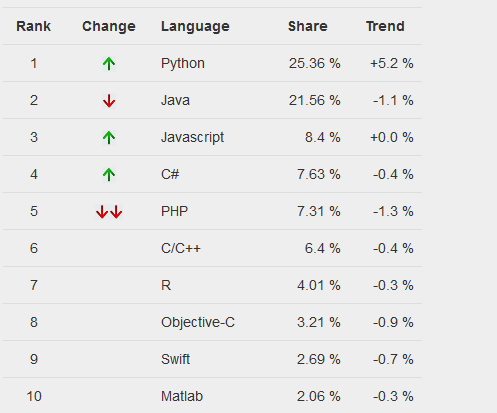Click the Objective-C language entry
Image resolution: width=497 pixels, height=413 pixels.
pyautogui.click(x=198, y=322)
